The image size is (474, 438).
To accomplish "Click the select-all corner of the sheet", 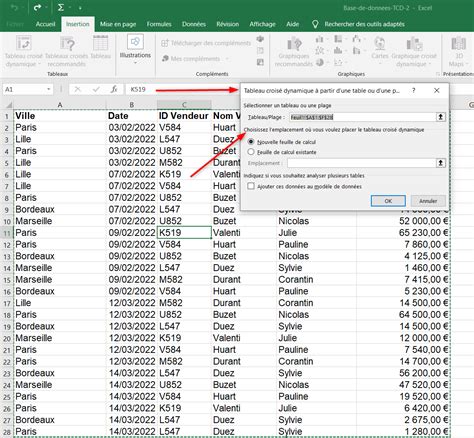I will coord(8,105).
